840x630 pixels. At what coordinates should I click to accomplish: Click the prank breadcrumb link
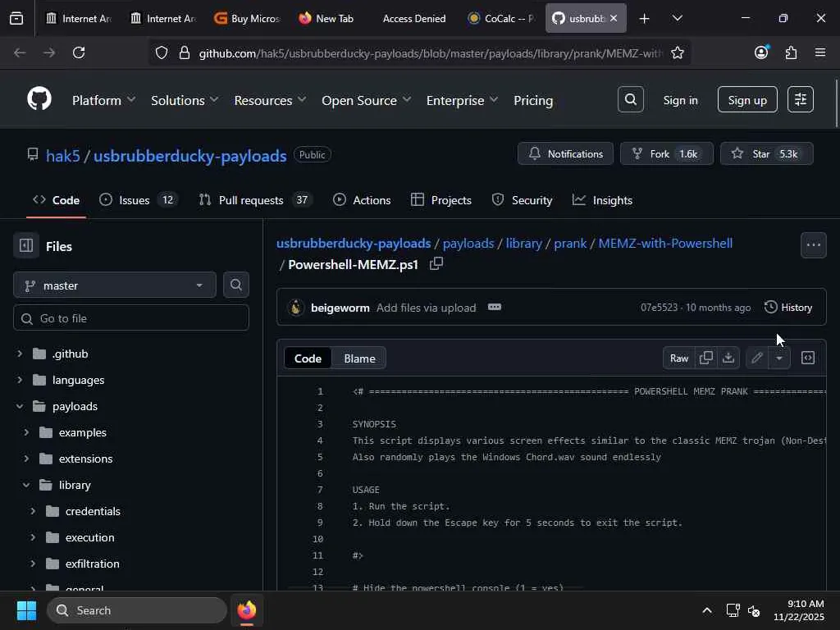coord(570,243)
